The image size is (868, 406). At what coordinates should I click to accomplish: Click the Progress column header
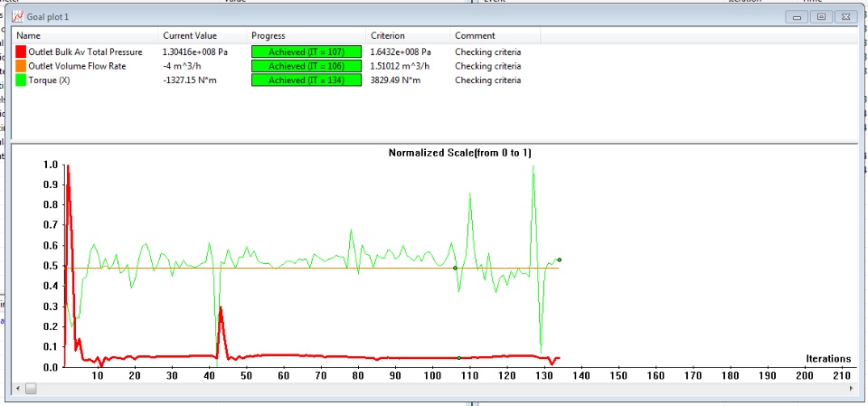click(307, 35)
